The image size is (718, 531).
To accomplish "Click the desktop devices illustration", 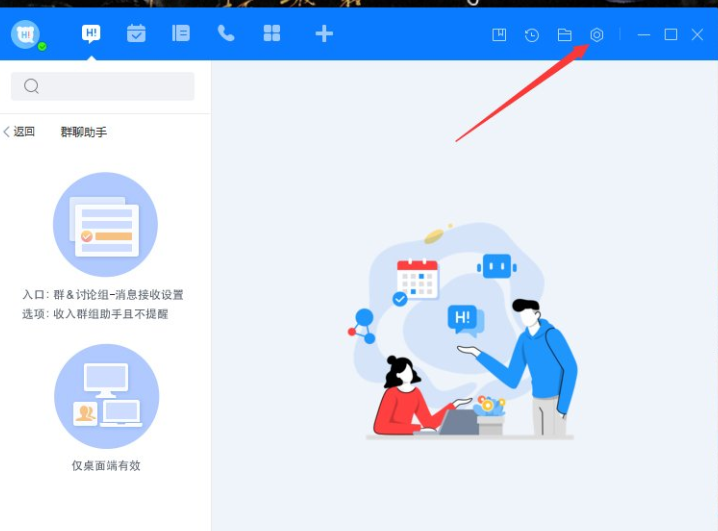I will 106,396.
